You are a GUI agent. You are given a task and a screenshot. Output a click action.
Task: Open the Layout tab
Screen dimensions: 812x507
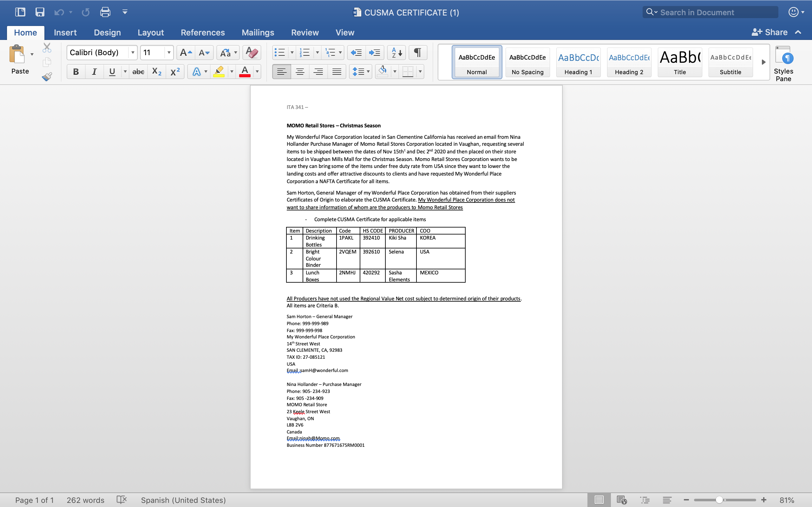click(x=151, y=33)
